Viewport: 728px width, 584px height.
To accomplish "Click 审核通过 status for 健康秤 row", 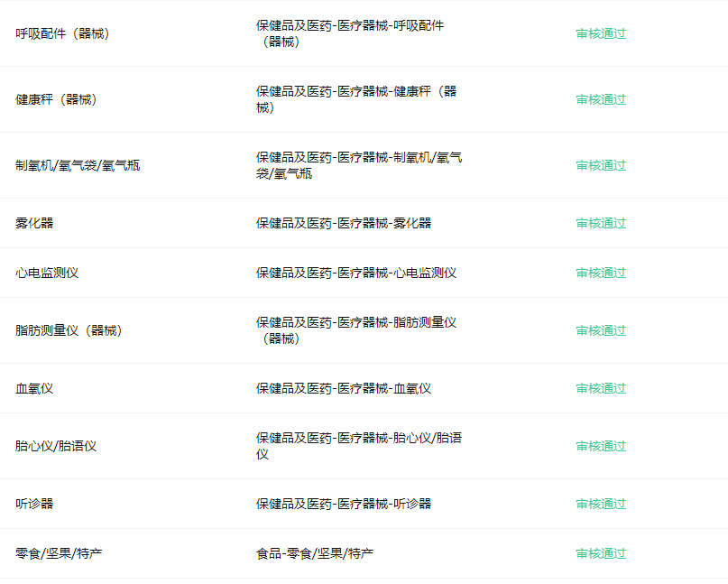I will [601, 99].
